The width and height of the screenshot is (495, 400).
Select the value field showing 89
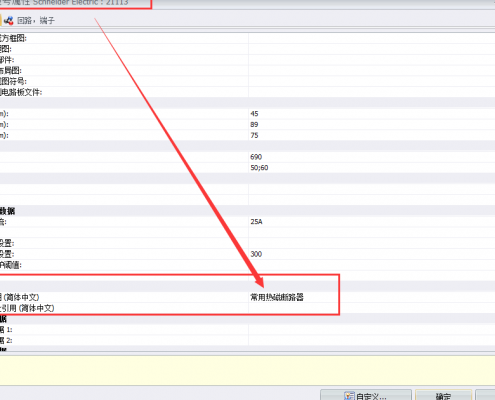pos(372,124)
